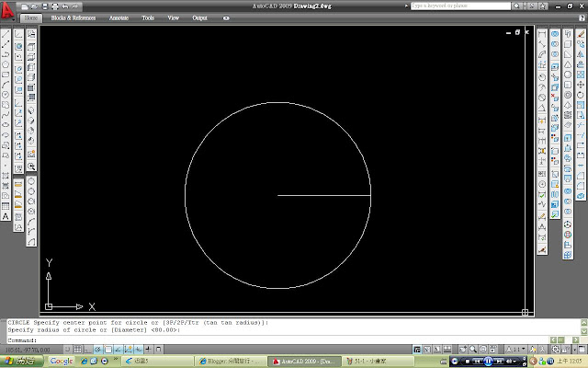
Task: Click the Zoom magnifier in left toolbar
Action: [x=31, y=167]
